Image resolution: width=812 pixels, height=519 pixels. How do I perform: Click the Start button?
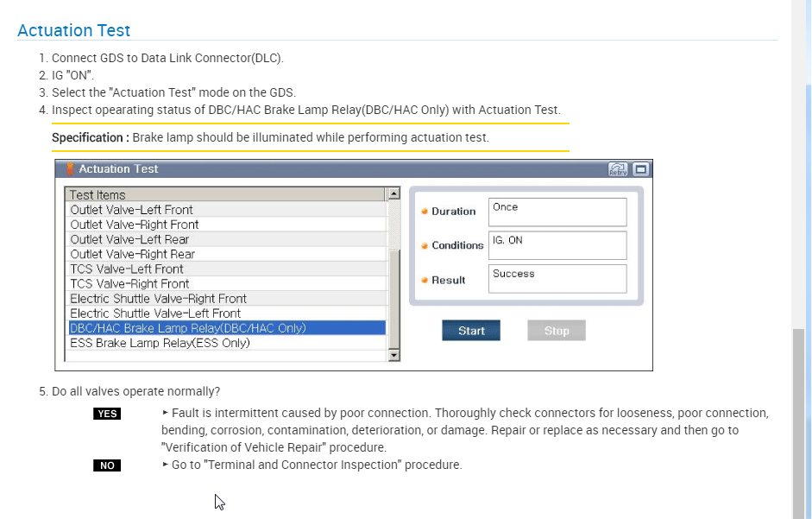(x=471, y=331)
